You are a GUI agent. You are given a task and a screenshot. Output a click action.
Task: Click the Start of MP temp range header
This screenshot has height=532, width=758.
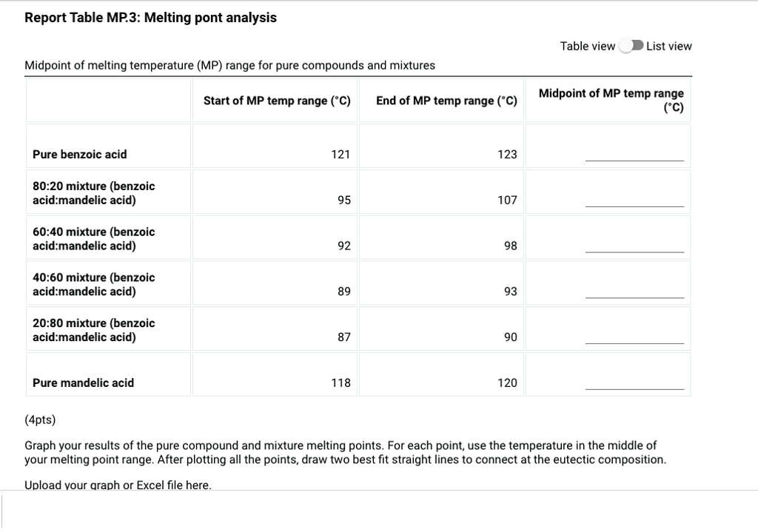click(275, 100)
